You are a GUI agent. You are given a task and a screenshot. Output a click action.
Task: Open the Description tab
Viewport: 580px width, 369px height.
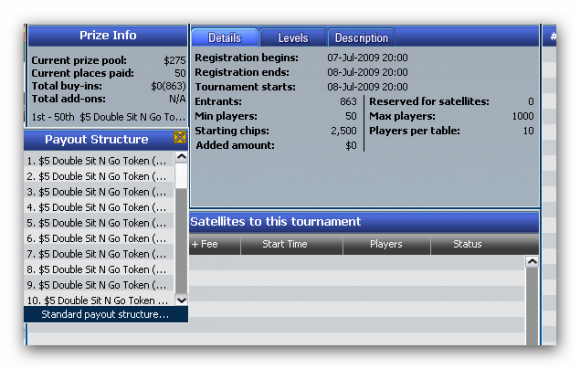click(361, 38)
